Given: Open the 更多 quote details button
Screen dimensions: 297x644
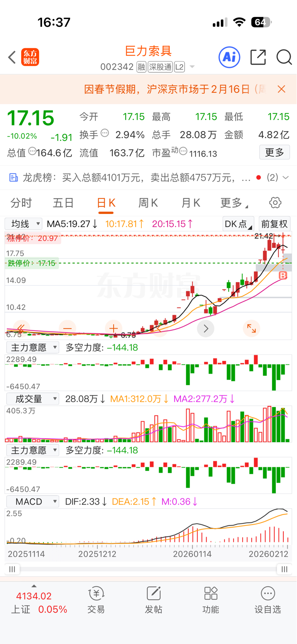Looking at the screenshot, I should (275, 152).
